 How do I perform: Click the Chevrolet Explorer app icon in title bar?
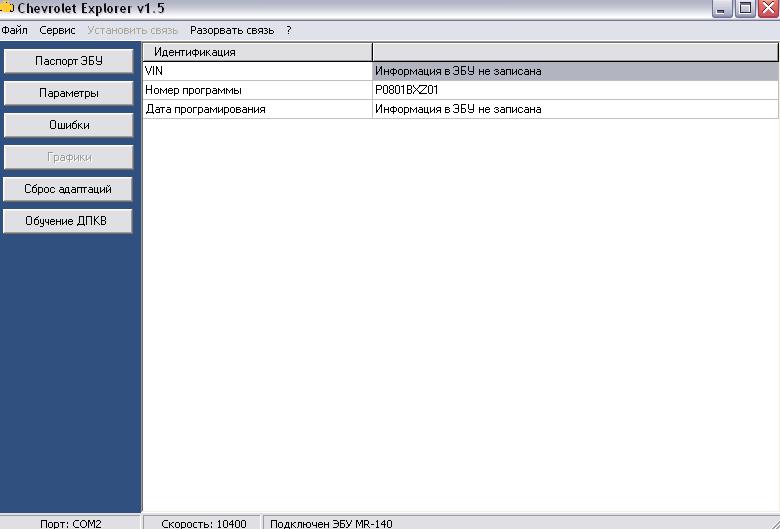7,9
